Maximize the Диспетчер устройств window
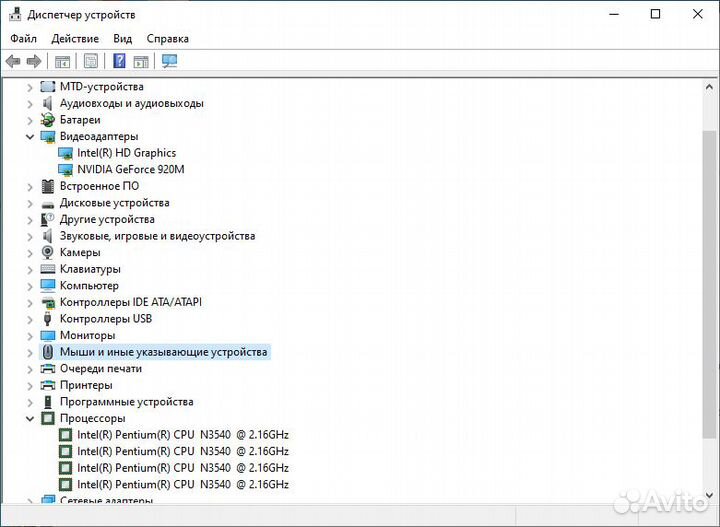The width and height of the screenshot is (720, 527). (656, 14)
